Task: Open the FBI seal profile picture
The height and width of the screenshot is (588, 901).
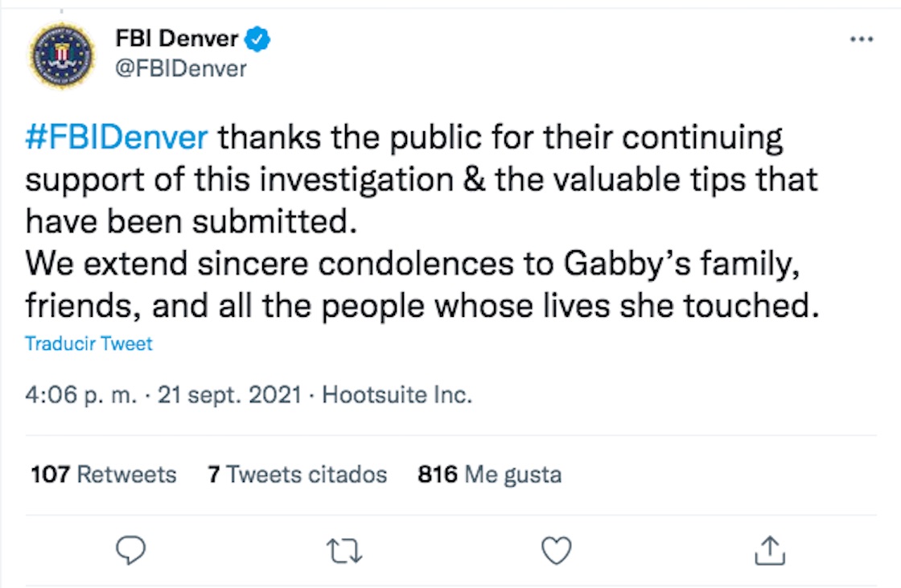Action: tap(62, 56)
